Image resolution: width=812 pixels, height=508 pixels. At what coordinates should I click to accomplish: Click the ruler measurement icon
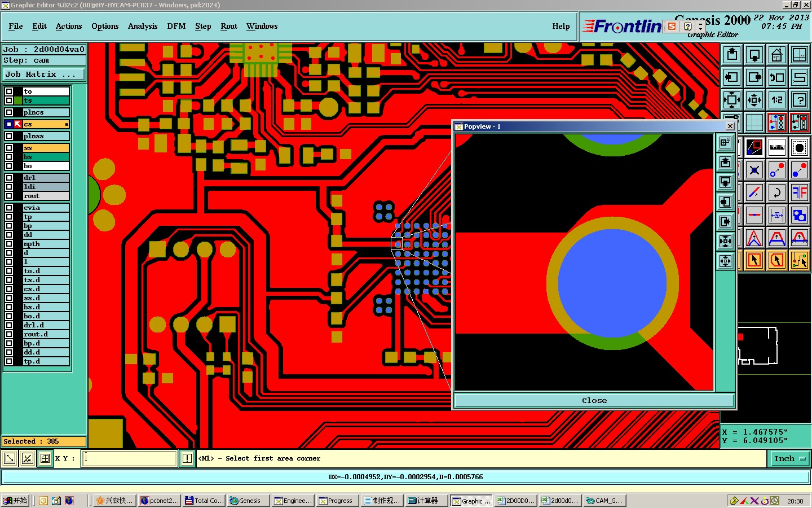tap(777, 147)
